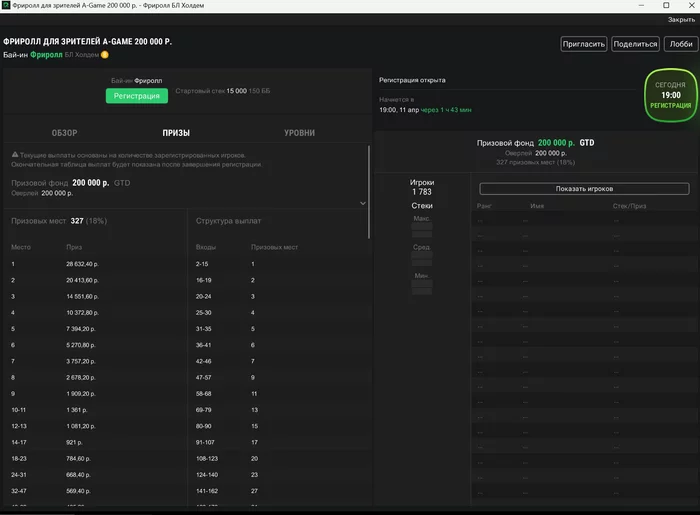Click the Место column header
The height and width of the screenshot is (515, 700).
pos(21,247)
